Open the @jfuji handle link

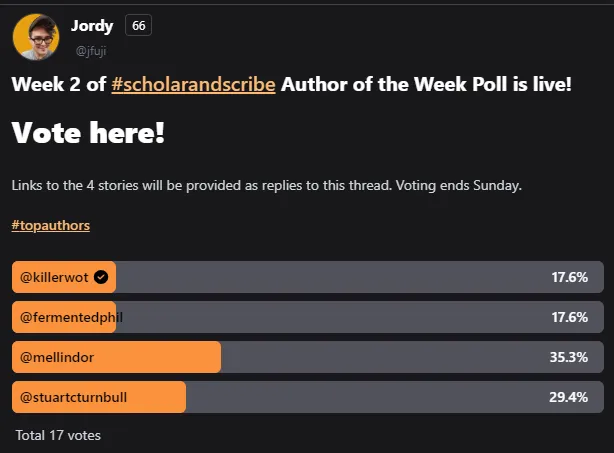tap(91, 51)
